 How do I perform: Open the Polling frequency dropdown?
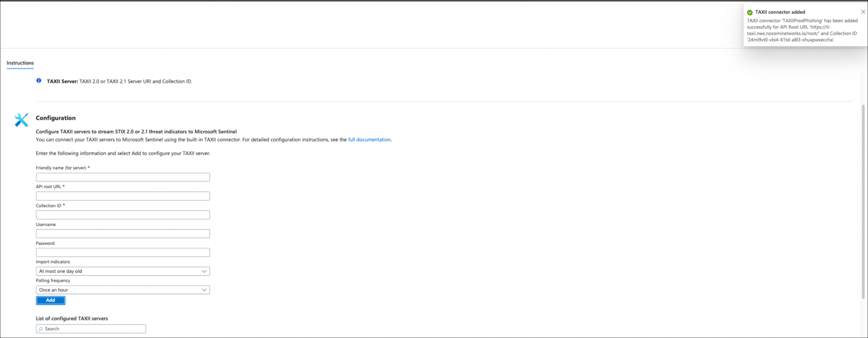123,290
